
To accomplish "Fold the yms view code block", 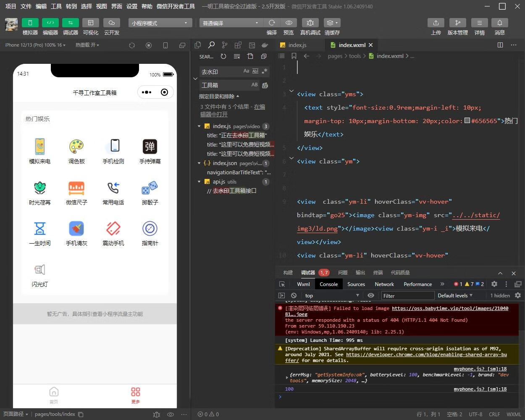I will point(291,91).
